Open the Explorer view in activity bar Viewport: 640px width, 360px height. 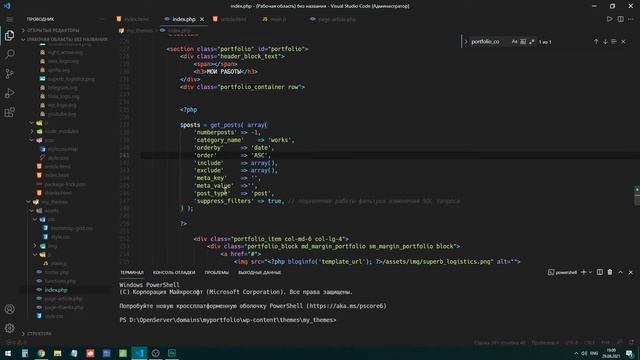click(x=9, y=36)
